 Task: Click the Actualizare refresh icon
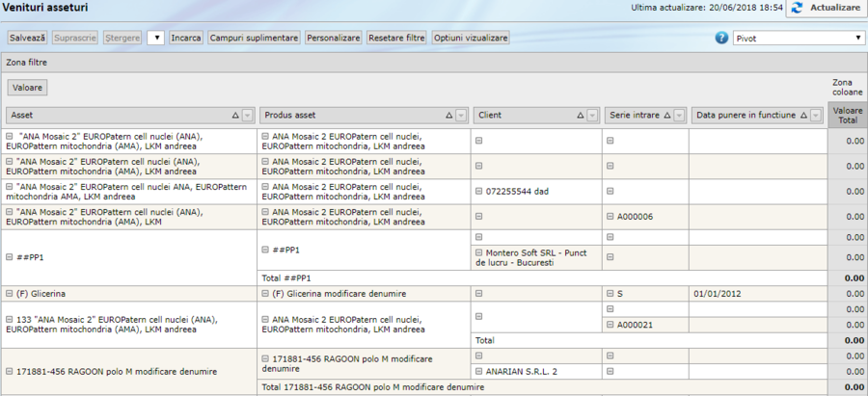[x=799, y=8]
